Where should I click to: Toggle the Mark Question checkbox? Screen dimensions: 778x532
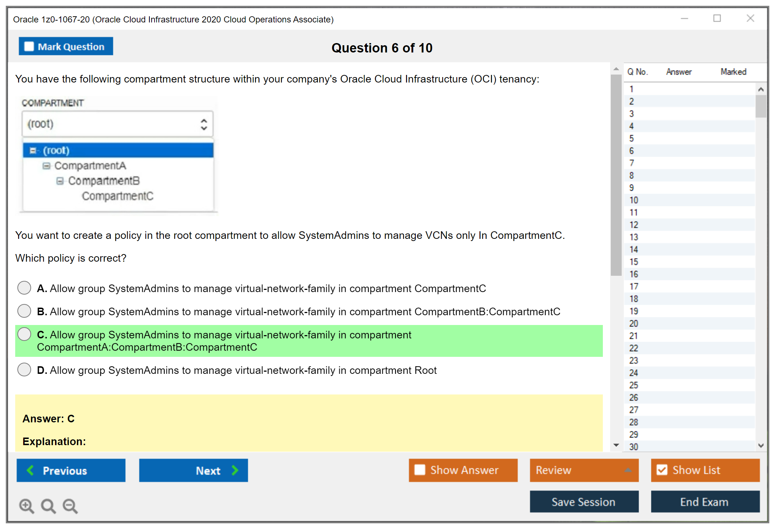(x=29, y=47)
